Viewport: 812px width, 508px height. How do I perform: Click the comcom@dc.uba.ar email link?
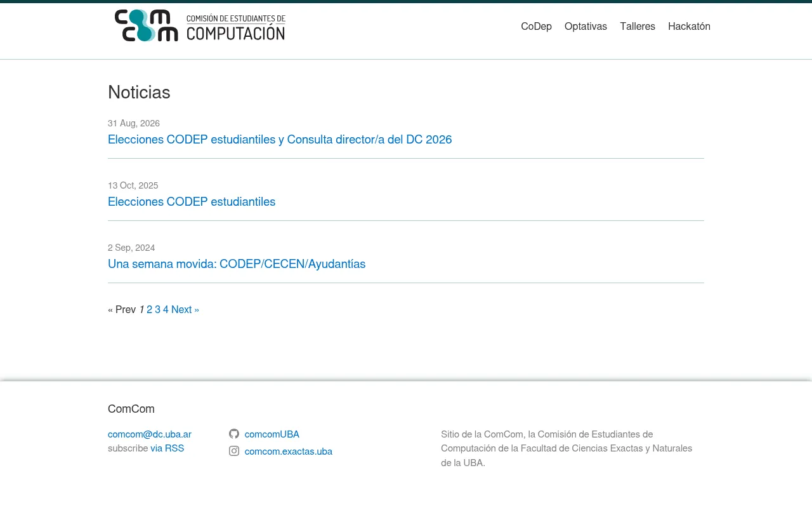(150, 434)
